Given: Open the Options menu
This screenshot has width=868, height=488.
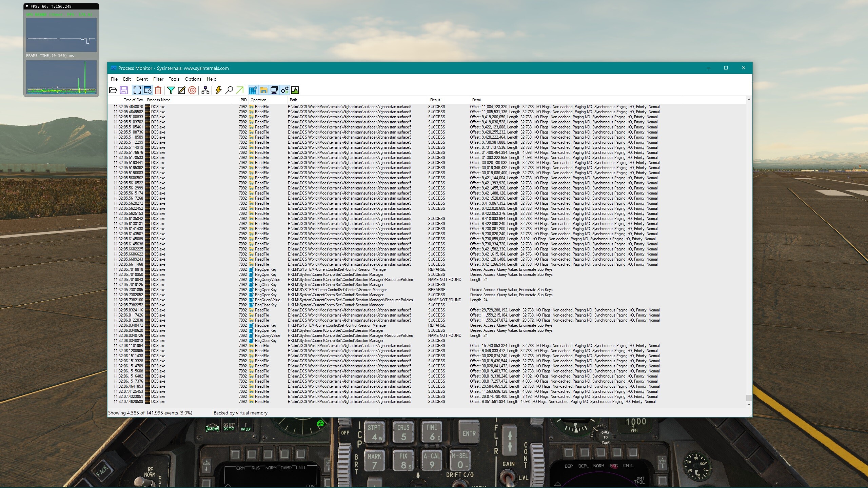Looking at the screenshot, I should (x=193, y=79).
